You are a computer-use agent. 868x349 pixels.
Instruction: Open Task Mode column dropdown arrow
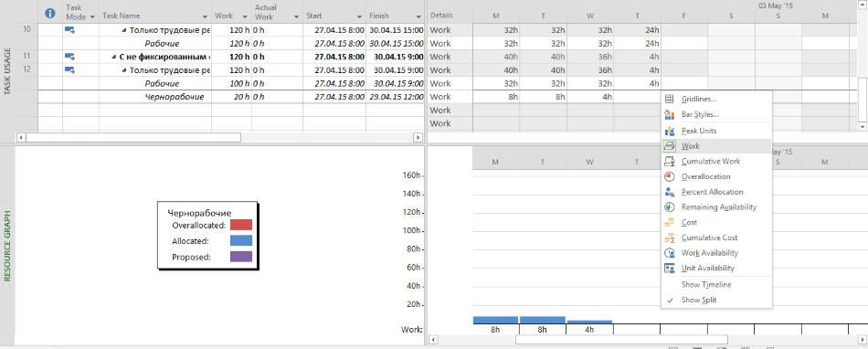[x=92, y=16]
